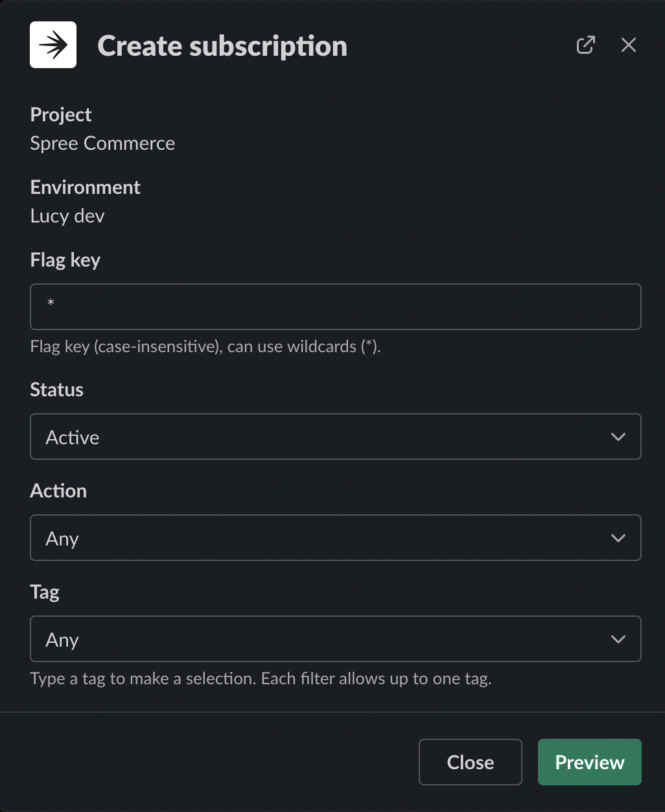Click the chevron on the Action dropdown
665x812 pixels.
(x=618, y=538)
